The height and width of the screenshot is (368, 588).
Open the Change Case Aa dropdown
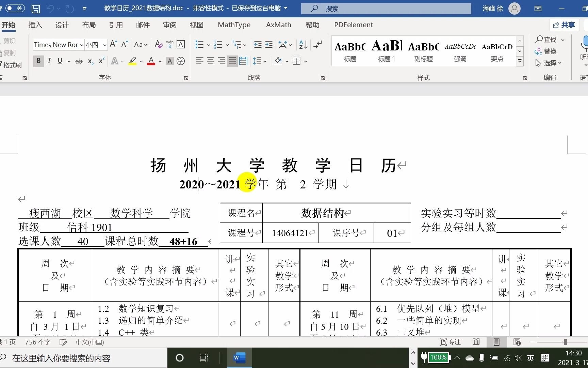(x=141, y=45)
